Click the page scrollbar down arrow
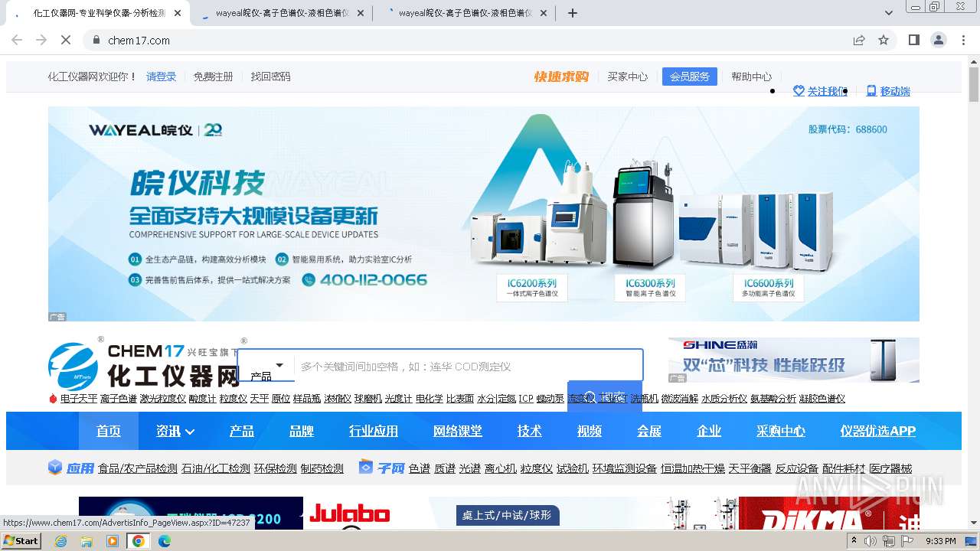This screenshot has height=551, width=980. coord(973,523)
